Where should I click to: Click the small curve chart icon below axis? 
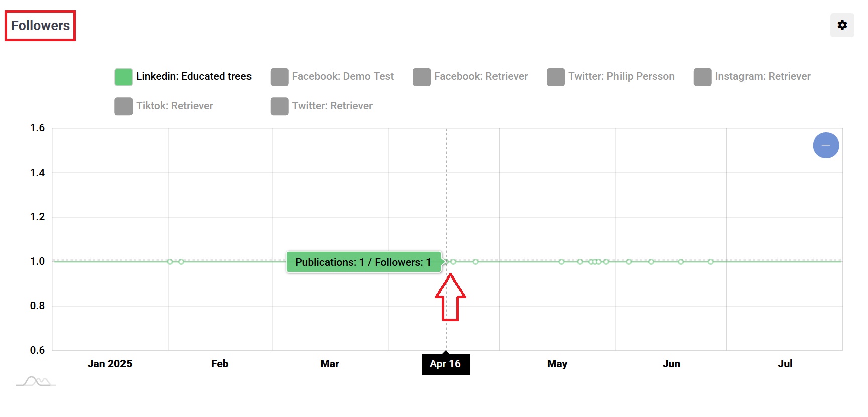[x=36, y=381]
